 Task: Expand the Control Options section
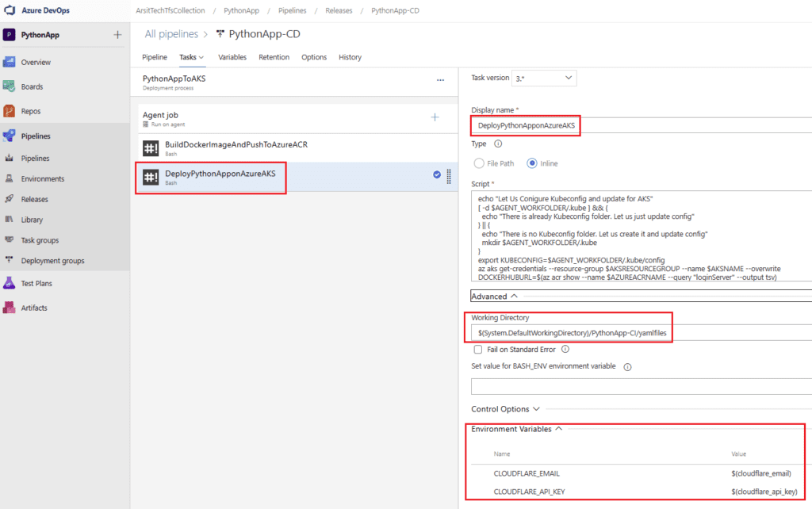tap(505, 409)
